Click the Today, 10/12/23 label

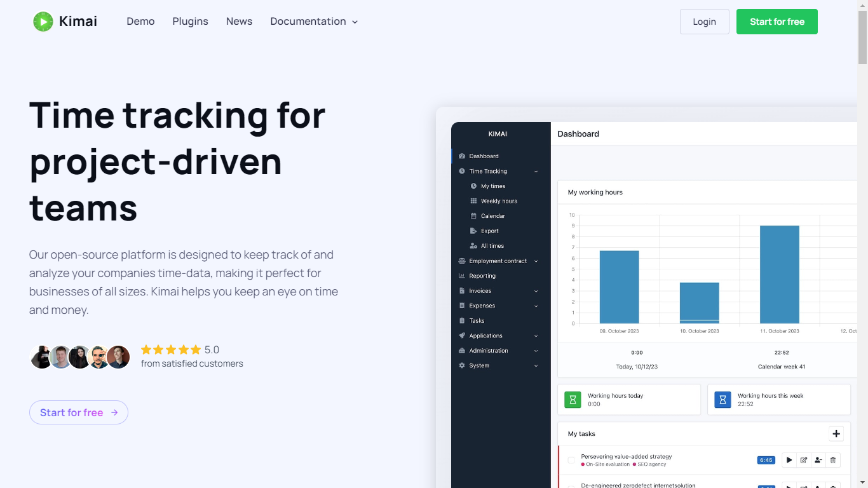point(637,367)
